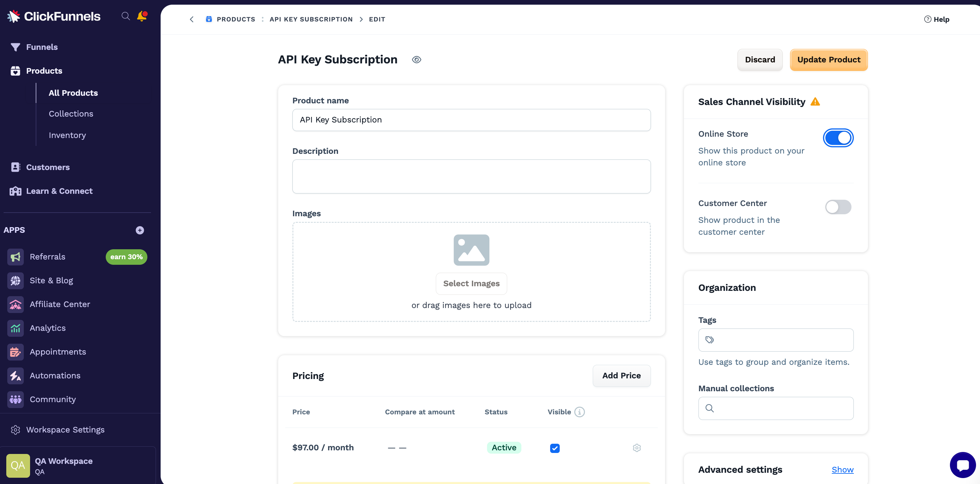
Task: Click the Update Product button
Action: 829,60
